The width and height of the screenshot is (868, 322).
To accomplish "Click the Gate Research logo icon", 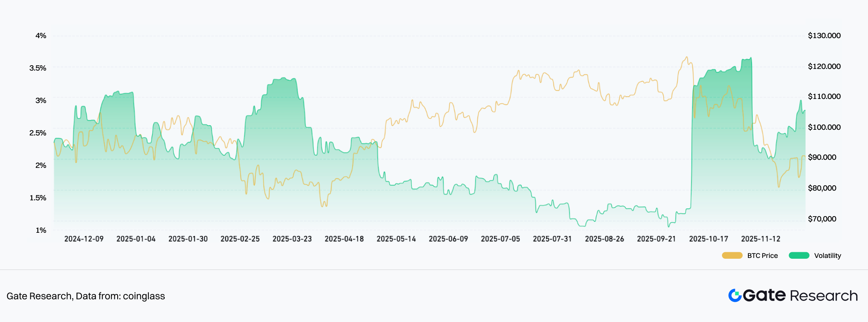I will pos(735,295).
